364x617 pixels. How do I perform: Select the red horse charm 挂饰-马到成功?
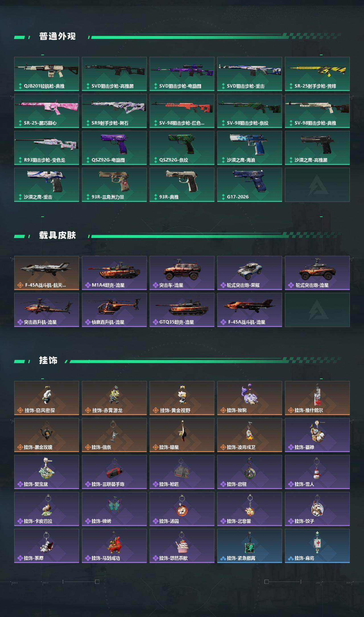[x=114, y=546]
